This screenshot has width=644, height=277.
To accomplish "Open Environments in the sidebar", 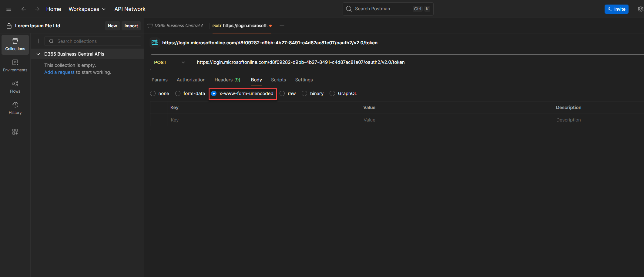I will pos(15,66).
